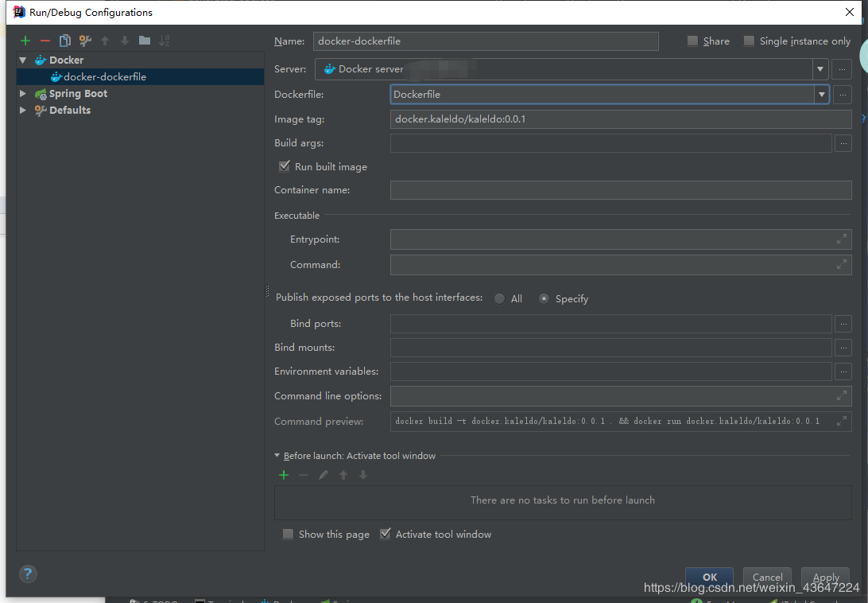Viewport: 868px width, 603px height.
Task: Move the configuration down in the list toolbar
Action: click(x=125, y=41)
